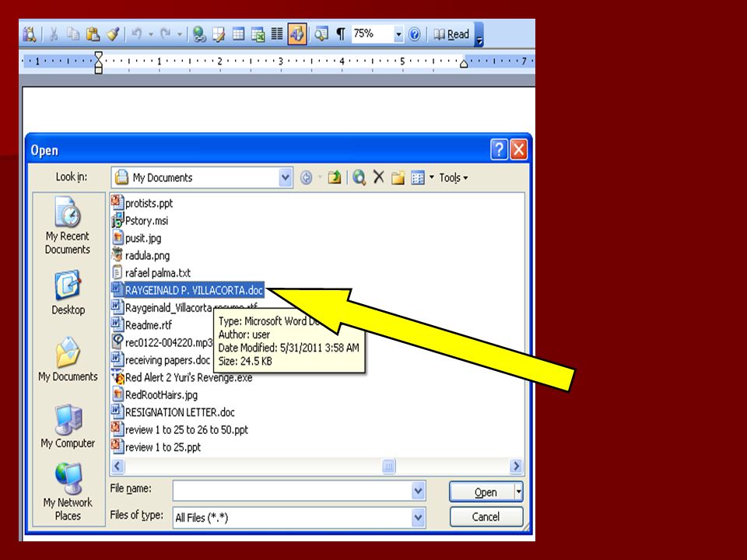Screen dimensions: 747x560
Task: Select Red Alert 2 Yuri's Revenge.exe
Action: pyautogui.click(x=182, y=377)
